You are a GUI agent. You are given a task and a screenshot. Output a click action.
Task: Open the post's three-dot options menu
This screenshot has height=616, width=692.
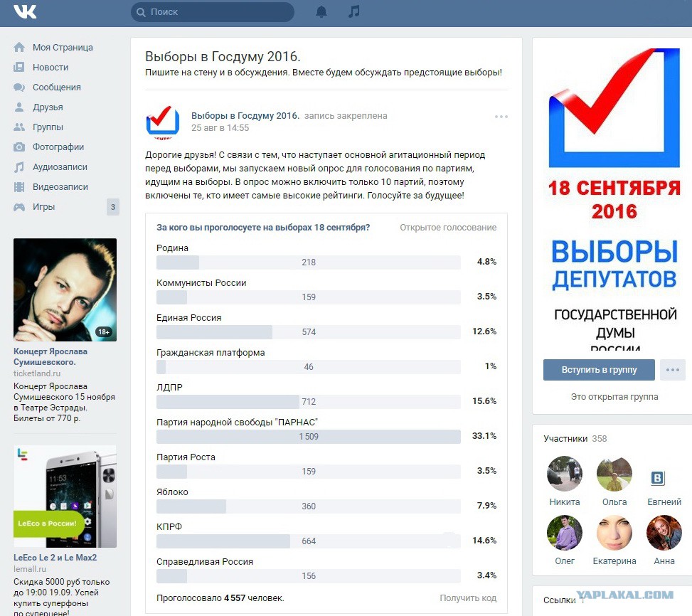(501, 117)
